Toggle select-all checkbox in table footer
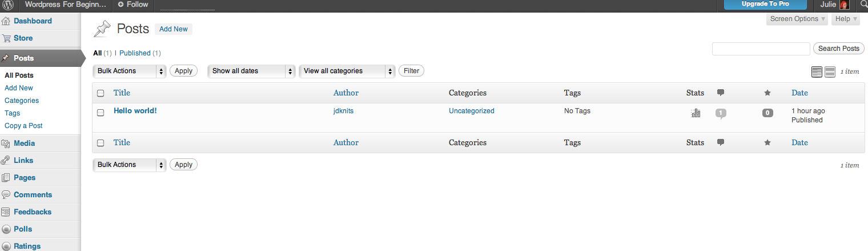868x251 pixels. click(101, 143)
